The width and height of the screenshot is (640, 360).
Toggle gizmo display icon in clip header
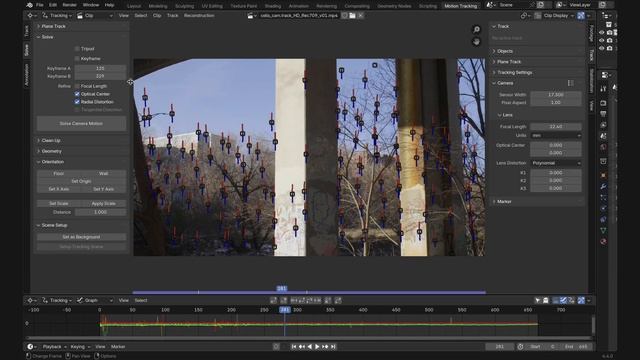pyautogui.click(x=581, y=16)
